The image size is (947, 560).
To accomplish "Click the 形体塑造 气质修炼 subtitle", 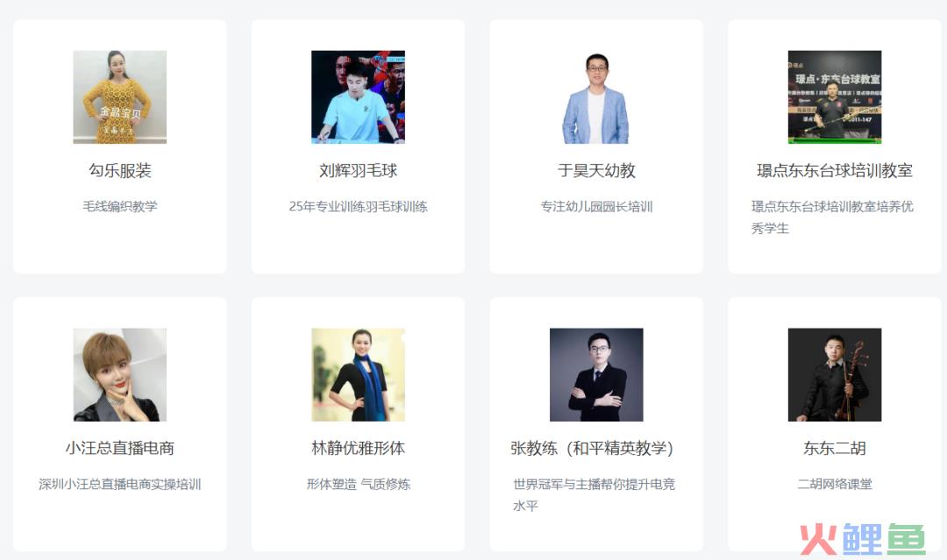I will (358, 484).
